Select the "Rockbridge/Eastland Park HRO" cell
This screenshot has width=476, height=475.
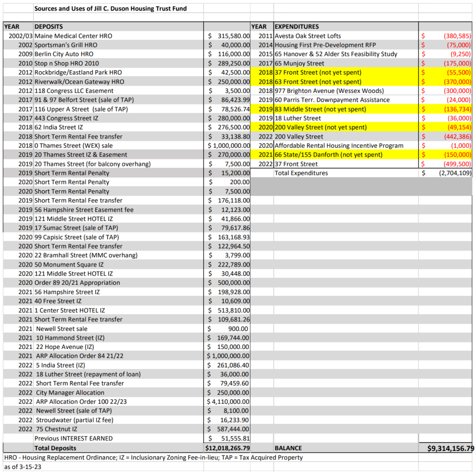click(x=78, y=73)
